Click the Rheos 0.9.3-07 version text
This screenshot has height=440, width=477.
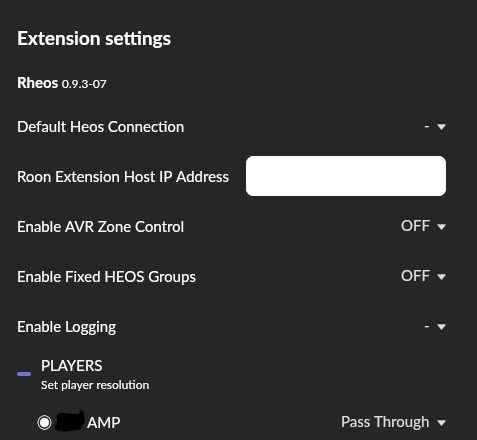[x=62, y=83]
